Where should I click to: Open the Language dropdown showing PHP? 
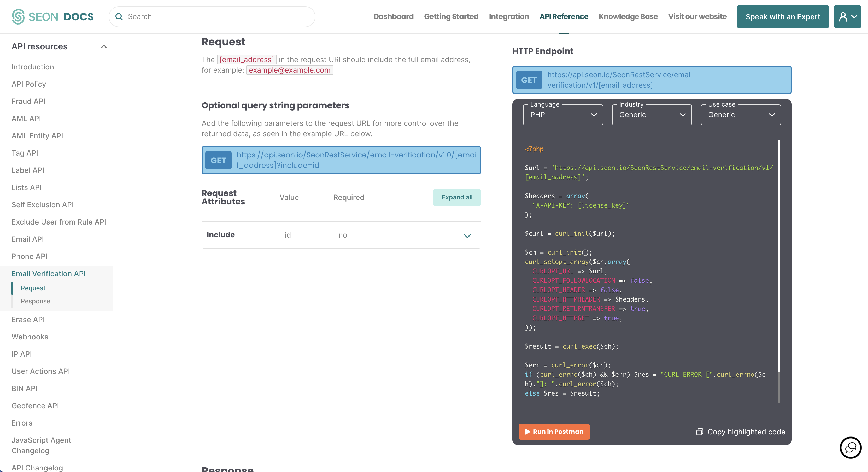pyautogui.click(x=563, y=115)
